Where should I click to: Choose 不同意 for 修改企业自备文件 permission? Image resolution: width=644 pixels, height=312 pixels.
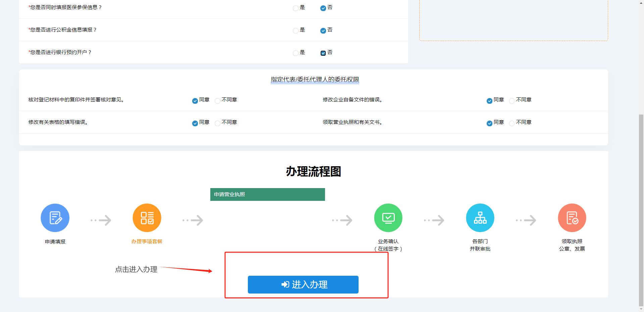pyautogui.click(x=512, y=101)
